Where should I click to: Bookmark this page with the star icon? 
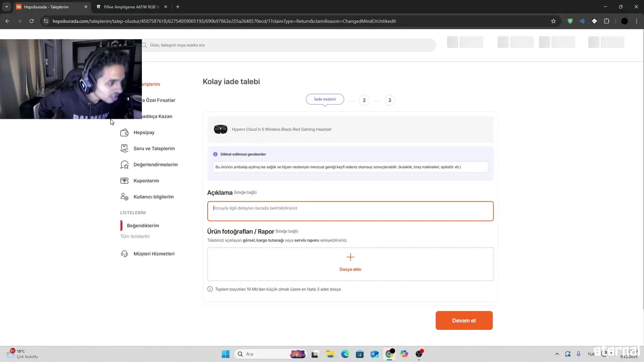[553, 21]
